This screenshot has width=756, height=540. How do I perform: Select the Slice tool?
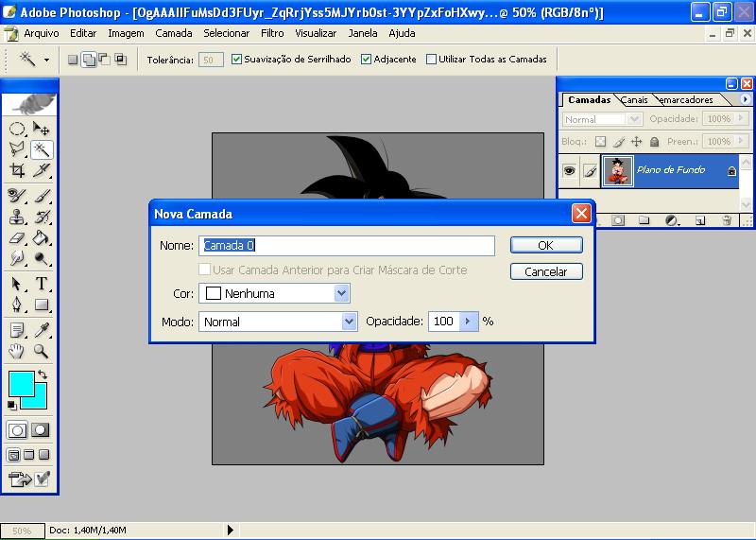coord(41,170)
